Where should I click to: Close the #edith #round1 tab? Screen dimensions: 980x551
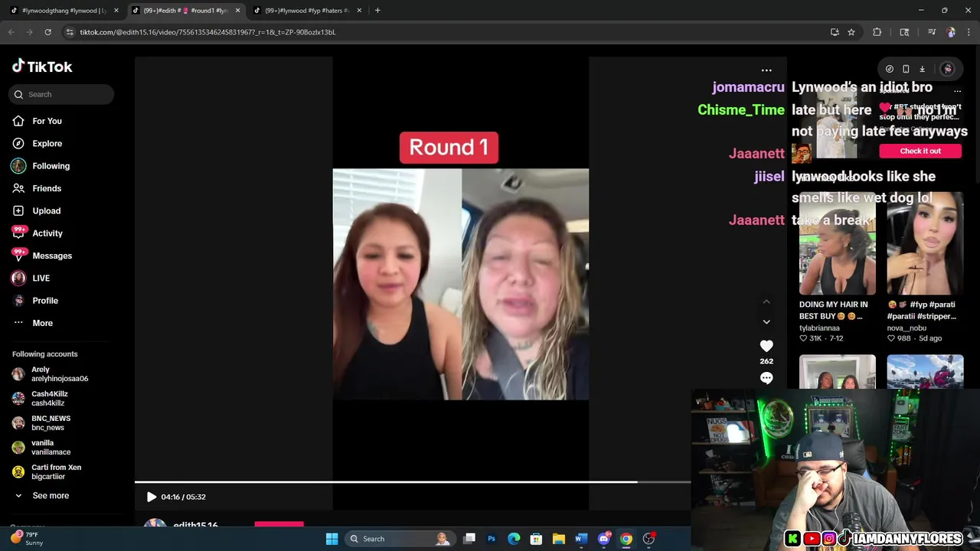click(x=237, y=11)
